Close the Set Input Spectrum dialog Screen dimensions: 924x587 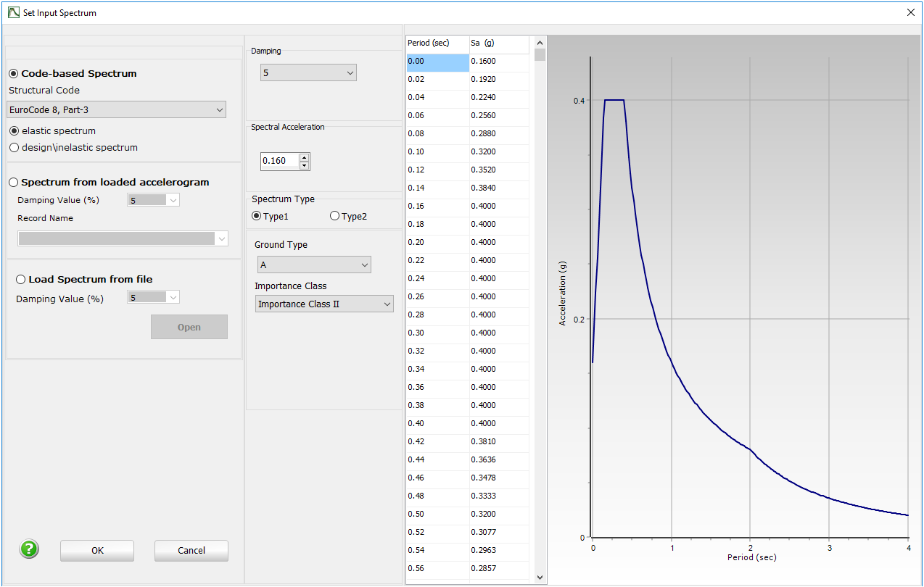[x=911, y=12]
